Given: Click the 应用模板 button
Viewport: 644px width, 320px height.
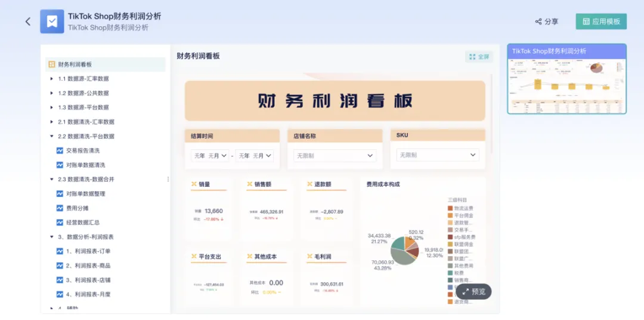Looking at the screenshot, I should coord(601,21).
